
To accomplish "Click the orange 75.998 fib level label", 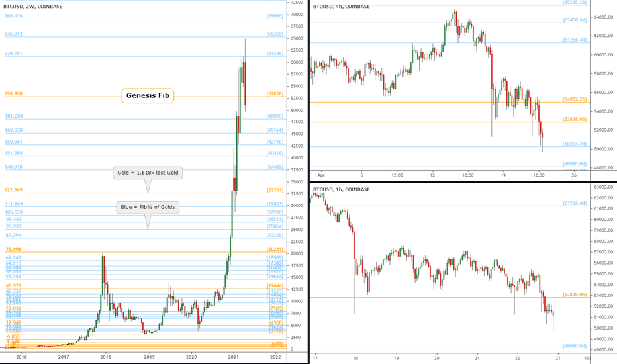I will click(13, 249).
